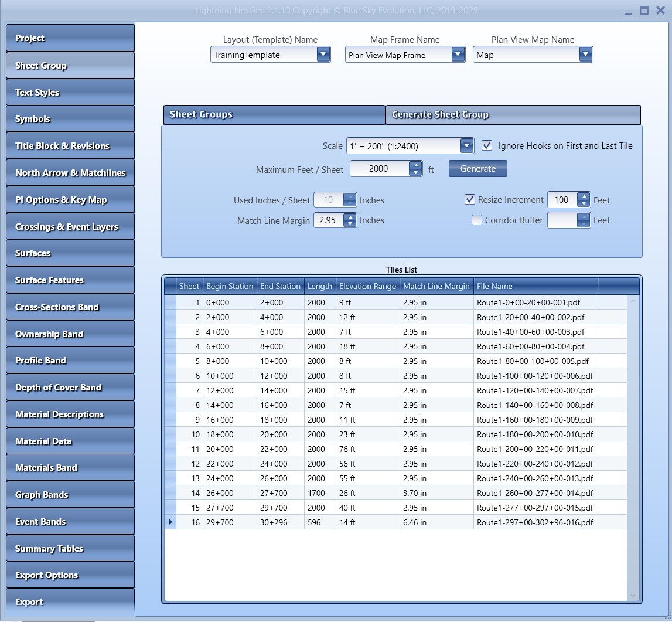The height and width of the screenshot is (622, 672).
Task: Sort by the File Name column header
Action: (535, 286)
